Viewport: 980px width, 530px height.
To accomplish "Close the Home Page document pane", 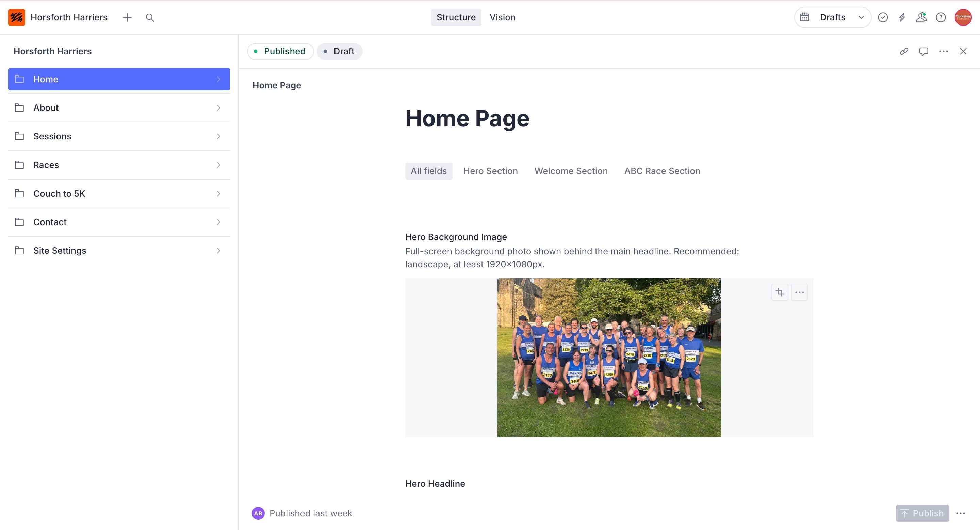I will click(963, 51).
